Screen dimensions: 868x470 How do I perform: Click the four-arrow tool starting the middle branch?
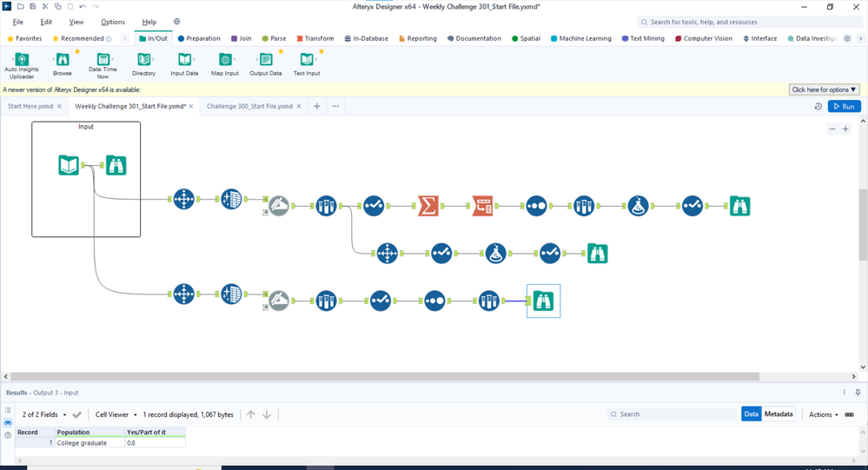pyautogui.click(x=387, y=254)
